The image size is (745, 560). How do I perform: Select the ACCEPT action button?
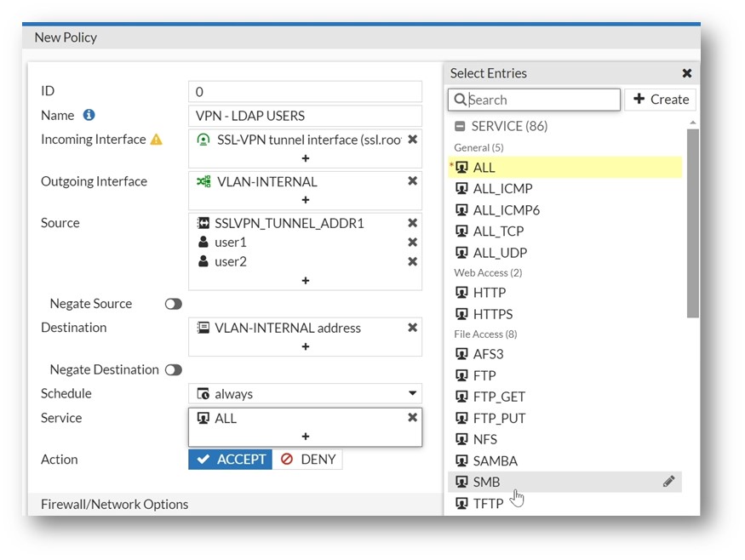coord(231,460)
